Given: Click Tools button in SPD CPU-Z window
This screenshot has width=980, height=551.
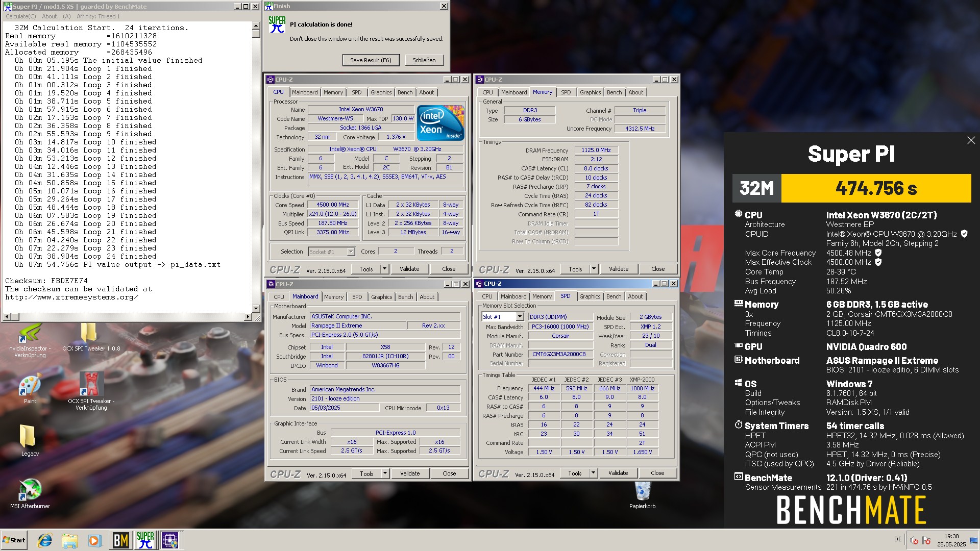Looking at the screenshot, I should [x=575, y=473].
